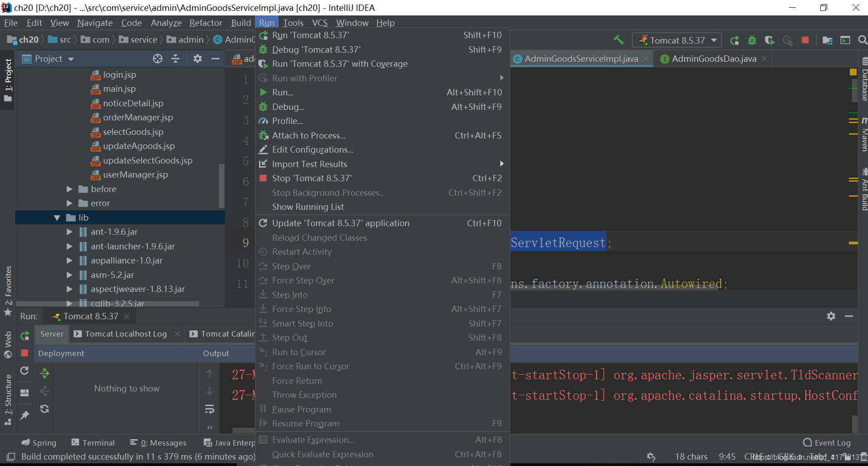Open the Event Log button
The image size is (868, 466).
point(827,442)
